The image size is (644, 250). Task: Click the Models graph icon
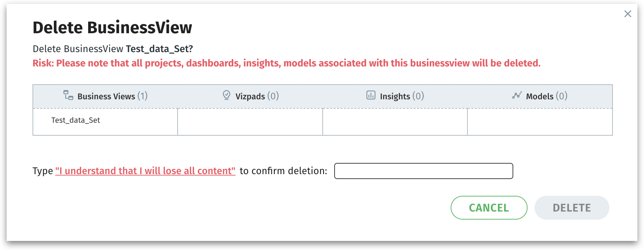[517, 95]
